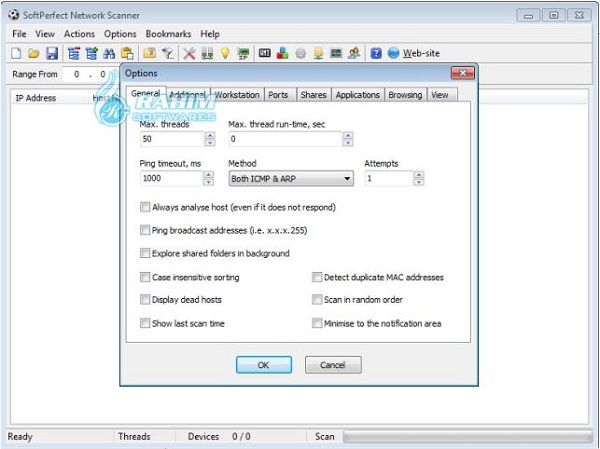Decrease Attempts with down arrow
600x449 pixels.
point(419,182)
